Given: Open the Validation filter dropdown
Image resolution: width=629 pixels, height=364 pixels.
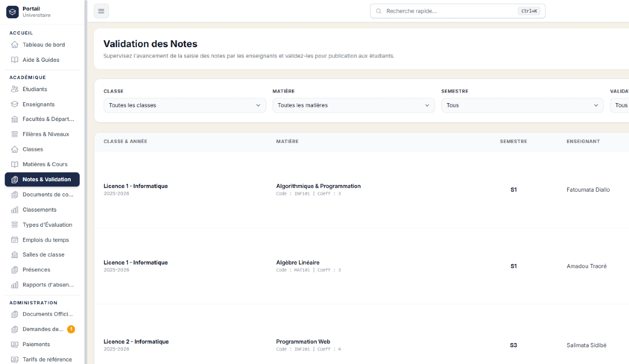Looking at the screenshot, I should 620,105.
